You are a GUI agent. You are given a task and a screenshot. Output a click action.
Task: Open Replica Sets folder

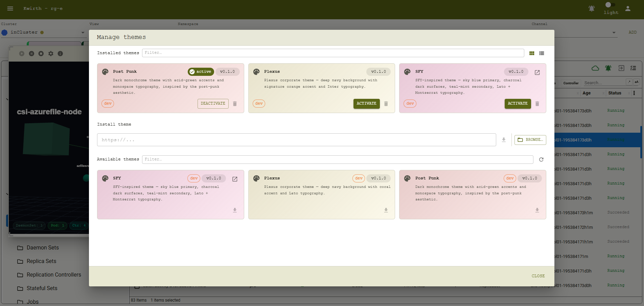tap(41, 261)
